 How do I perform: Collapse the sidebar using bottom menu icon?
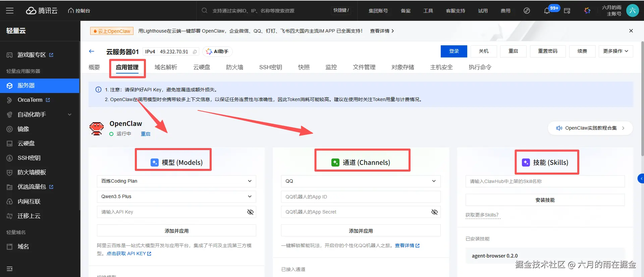[10, 269]
